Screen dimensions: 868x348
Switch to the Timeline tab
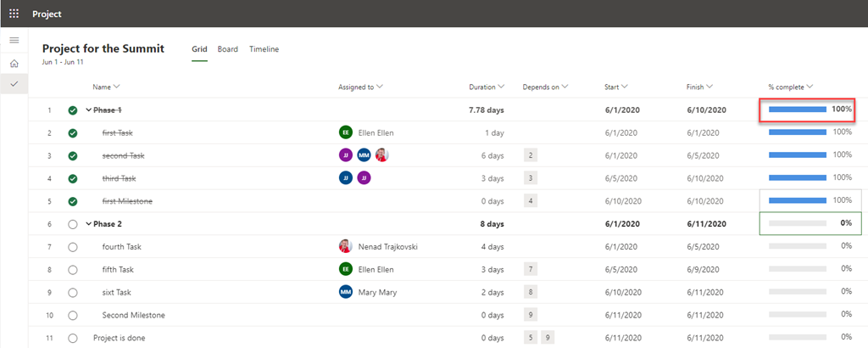click(264, 49)
